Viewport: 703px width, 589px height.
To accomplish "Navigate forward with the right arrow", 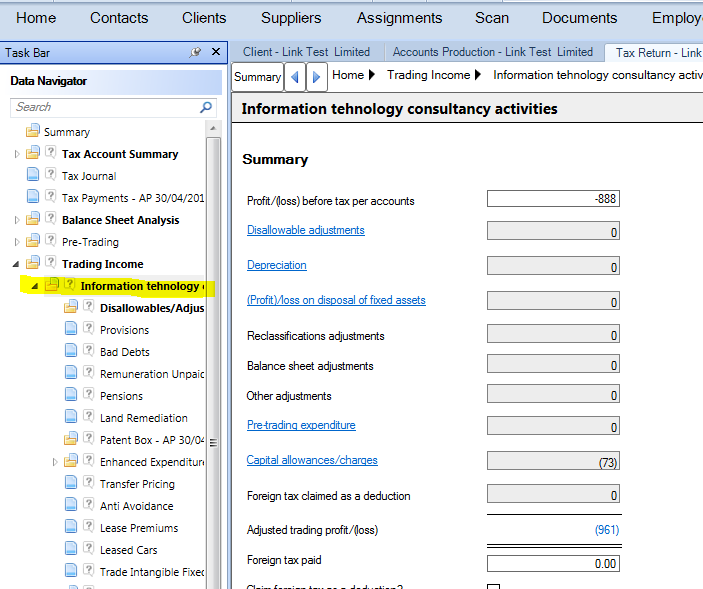I will point(317,77).
